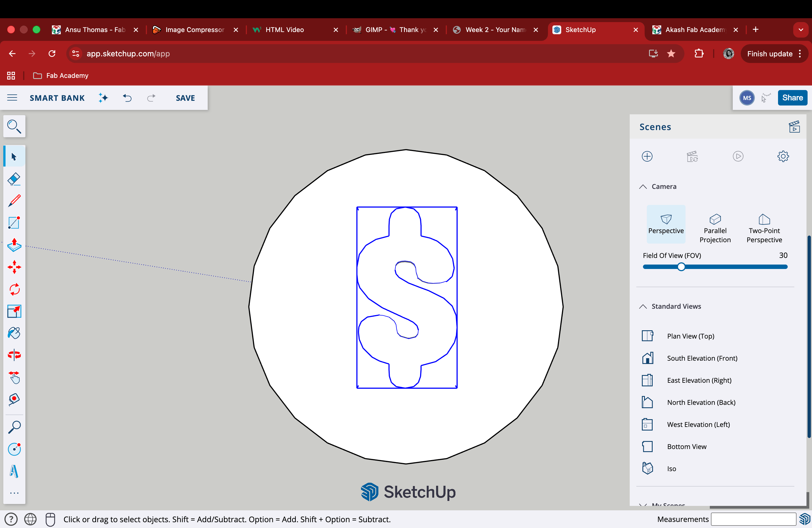Select the Paint Bucket tool
Screen dimensions: 812x528
[x=14, y=333]
